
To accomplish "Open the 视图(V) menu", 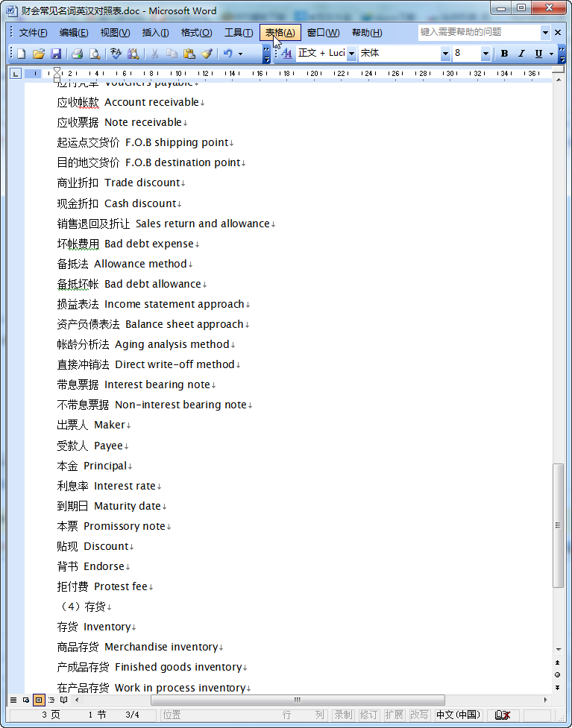I will 115,33.
